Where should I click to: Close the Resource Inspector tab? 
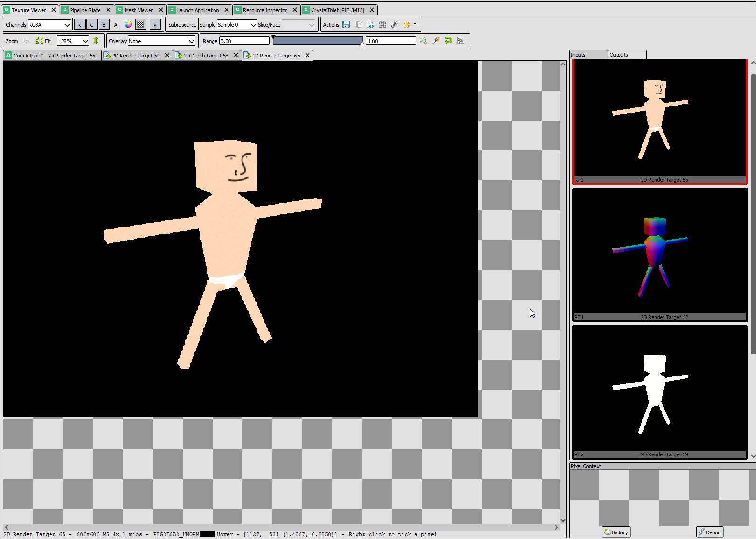295,10
